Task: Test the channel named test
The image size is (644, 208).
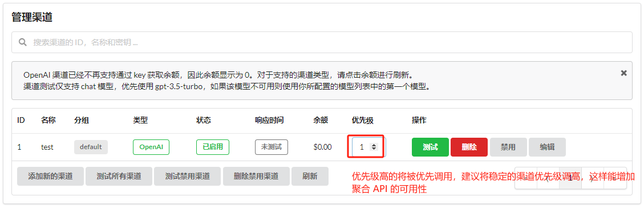Action: [x=430, y=147]
